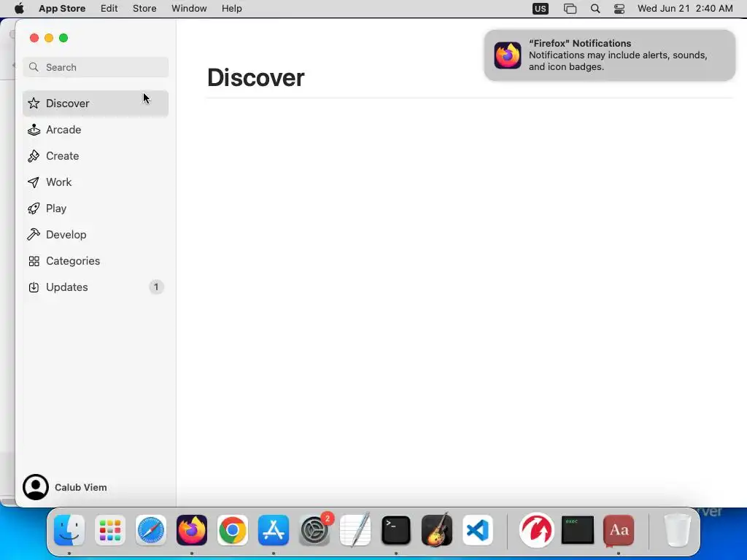Image resolution: width=747 pixels, height=560 pixels.
Task: Open Control Center in menu bar
Action: pyautogui.click(x=619, y=9)
